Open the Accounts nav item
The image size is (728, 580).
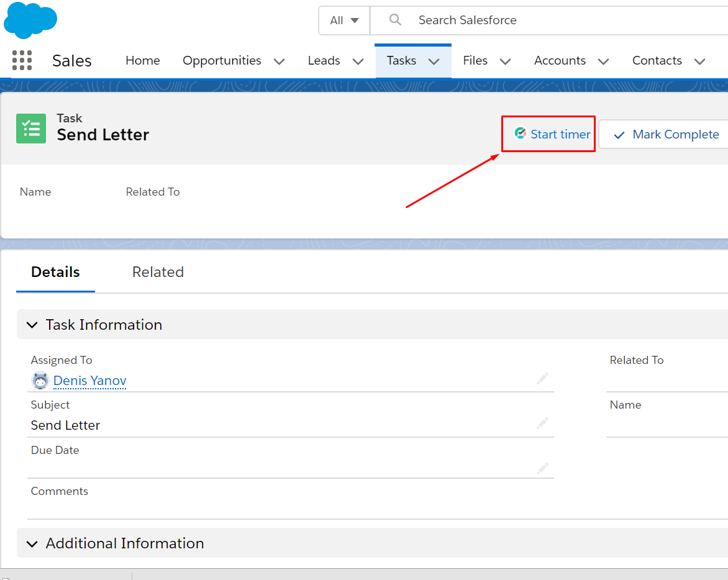[560, 60]
